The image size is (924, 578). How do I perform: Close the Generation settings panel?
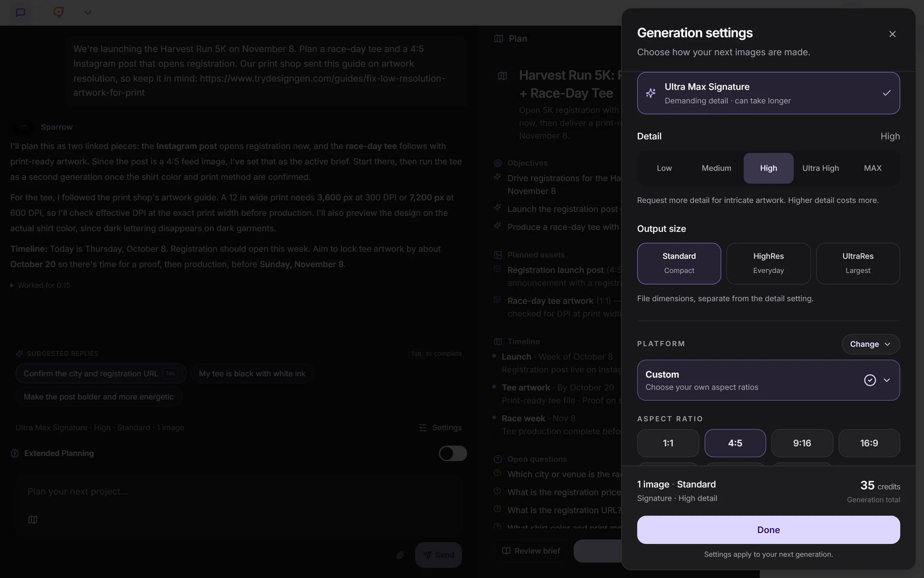pos(892,34)
